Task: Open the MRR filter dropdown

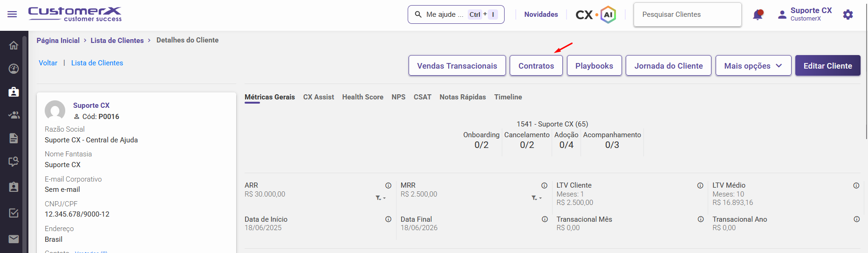Action: pyautogui.click(x=537, y=198)
